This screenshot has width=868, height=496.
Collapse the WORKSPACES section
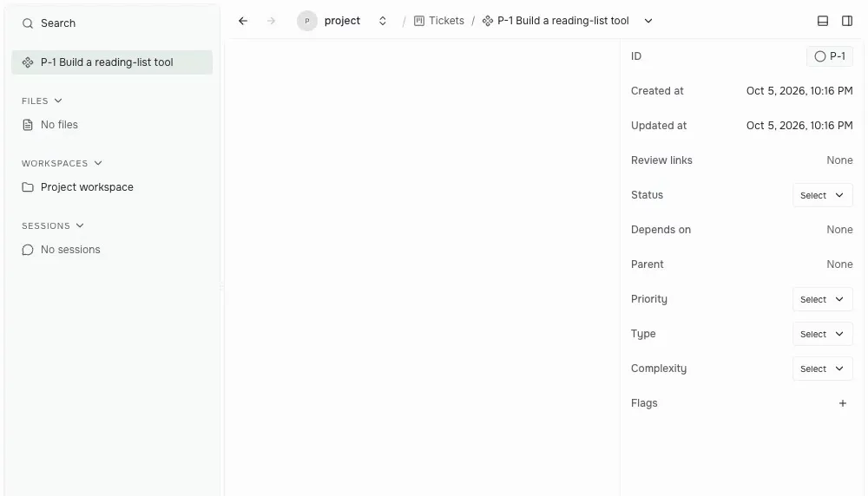62,163
